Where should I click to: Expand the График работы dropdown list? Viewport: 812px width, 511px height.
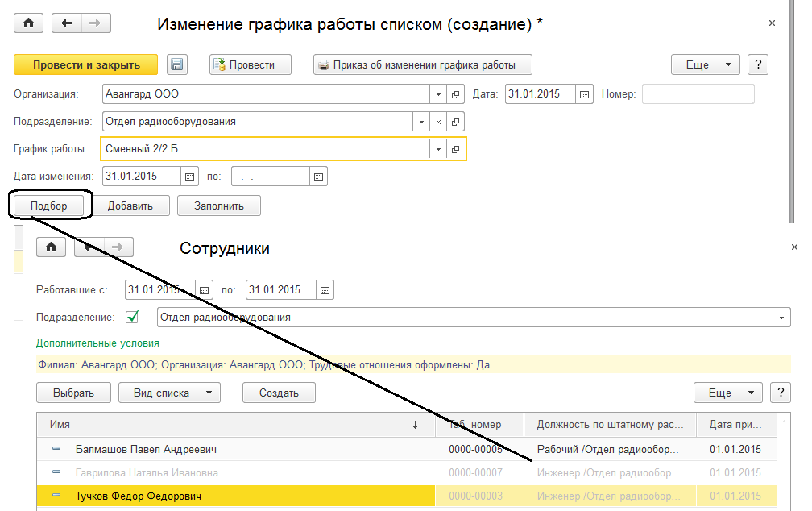tap(439, 149)
